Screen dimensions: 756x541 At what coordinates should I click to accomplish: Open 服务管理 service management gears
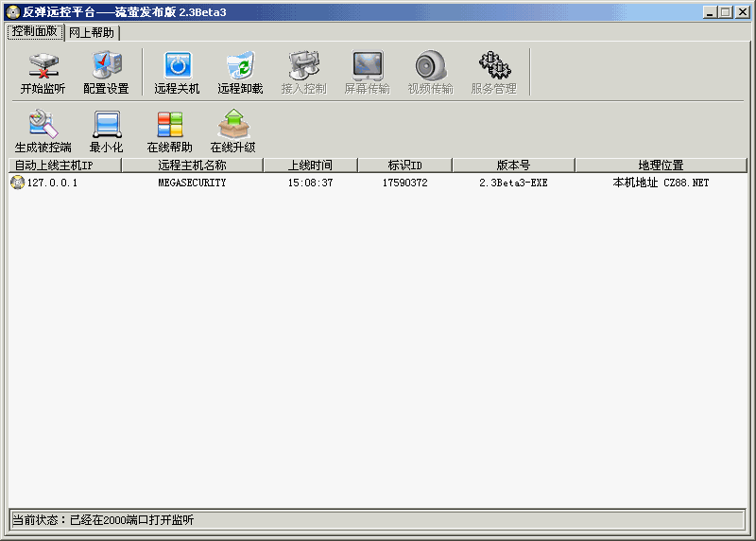pos(493,73)
